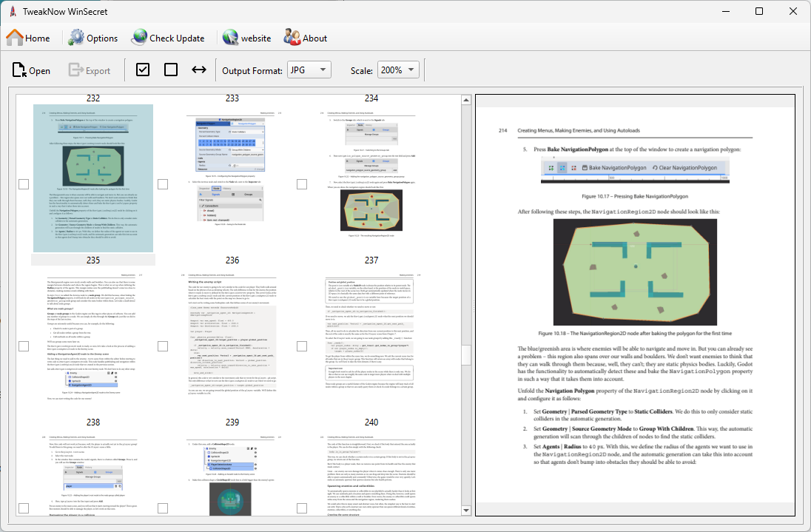Click the Home icon in the menu bar

(15, 38)
